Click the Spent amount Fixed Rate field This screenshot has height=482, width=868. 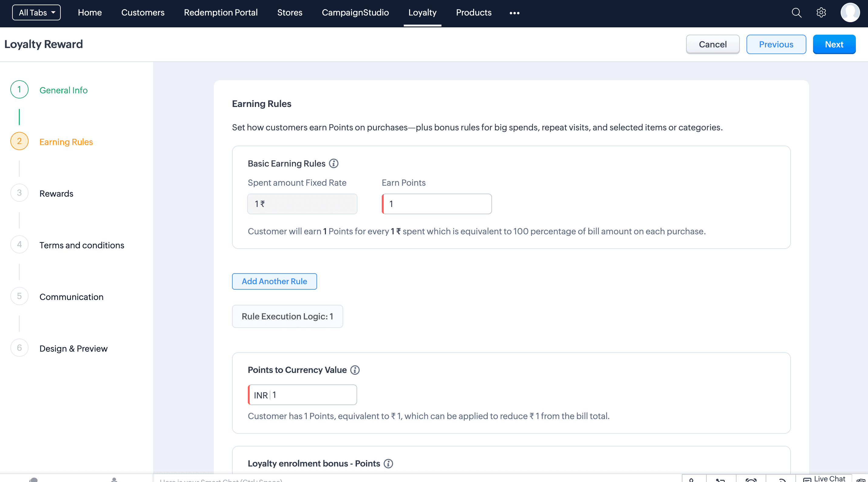tap(302, 204)
